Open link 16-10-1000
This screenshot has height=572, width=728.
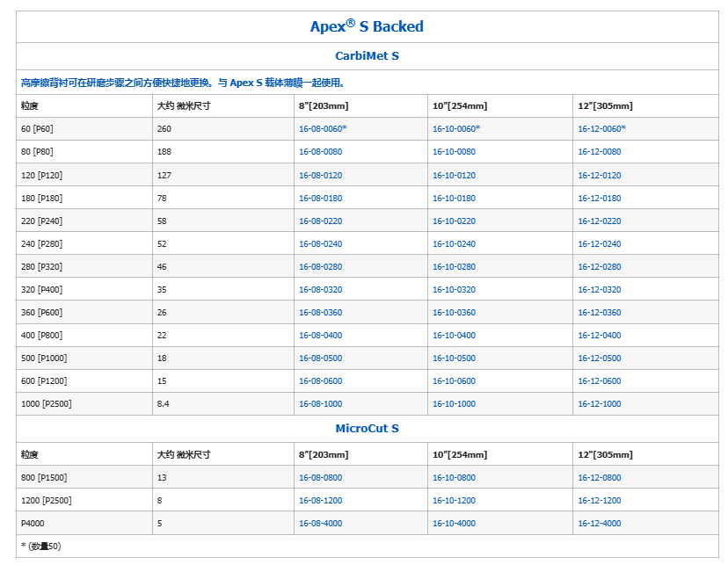click(x=454, y=404)
